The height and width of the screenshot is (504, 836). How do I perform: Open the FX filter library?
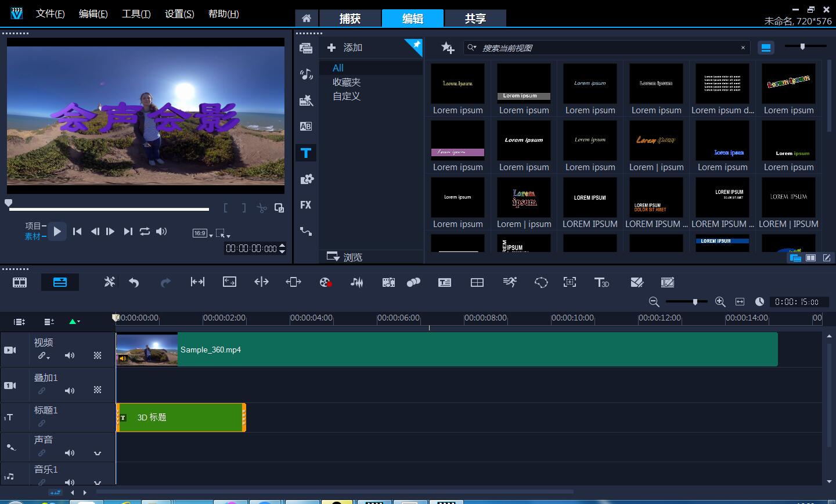point(306,205)
